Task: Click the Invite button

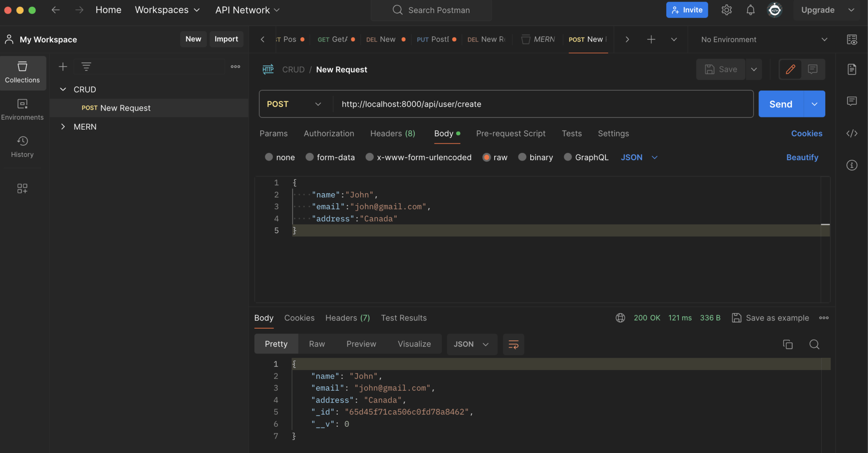Action: point(687,10)
